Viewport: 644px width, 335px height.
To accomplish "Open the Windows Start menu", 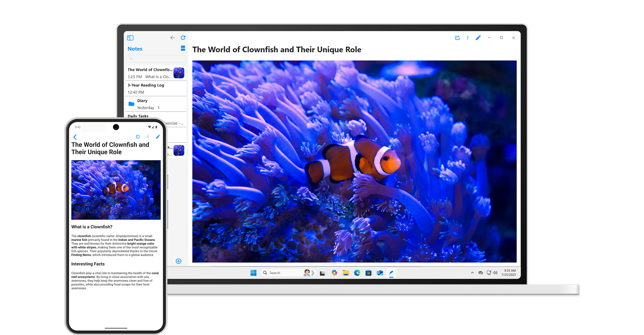I will click(253, 273).
